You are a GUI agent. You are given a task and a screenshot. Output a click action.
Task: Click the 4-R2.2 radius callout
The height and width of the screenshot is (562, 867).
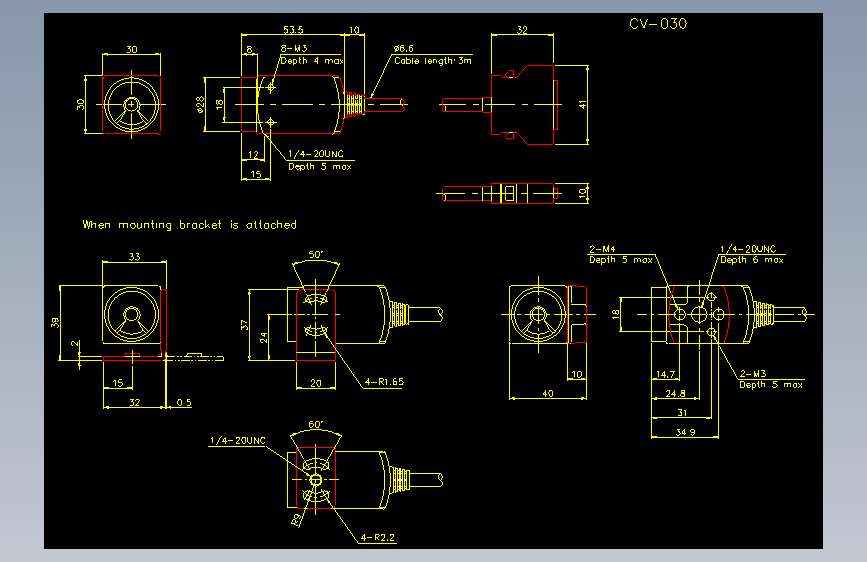click(378, 537)
